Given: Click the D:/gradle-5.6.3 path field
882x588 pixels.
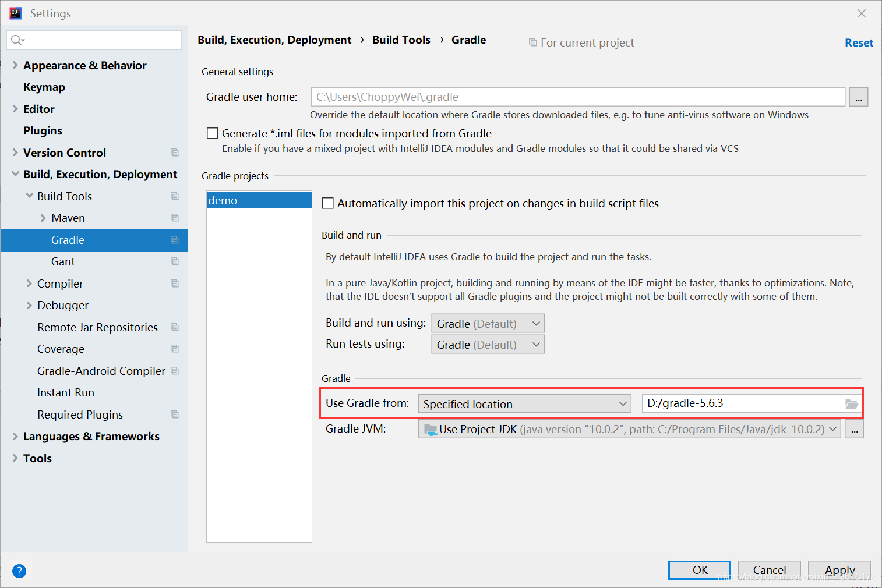Looking at the screenshot, I should pyautogui.click(x=752, y=403).
